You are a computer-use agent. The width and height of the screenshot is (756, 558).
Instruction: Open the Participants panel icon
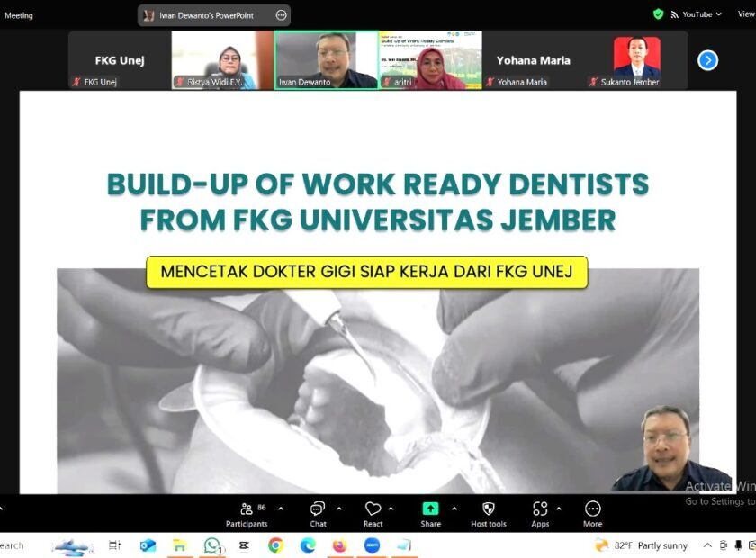(247, 508)
